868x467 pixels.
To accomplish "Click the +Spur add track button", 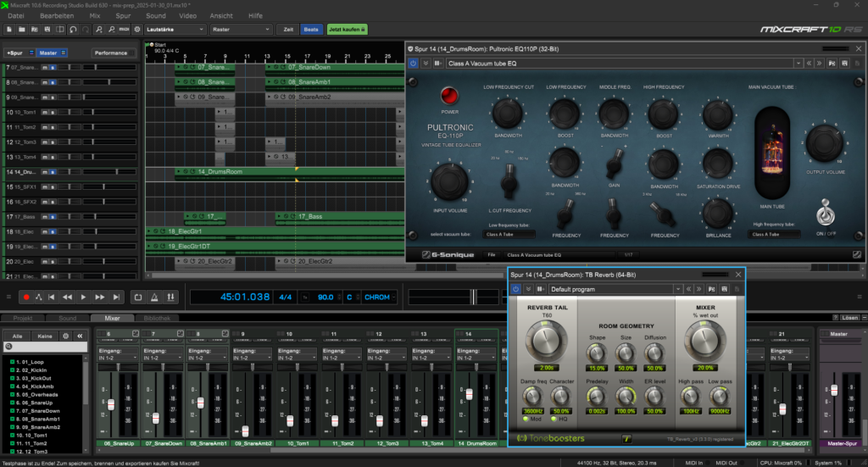I will point(19,53).
